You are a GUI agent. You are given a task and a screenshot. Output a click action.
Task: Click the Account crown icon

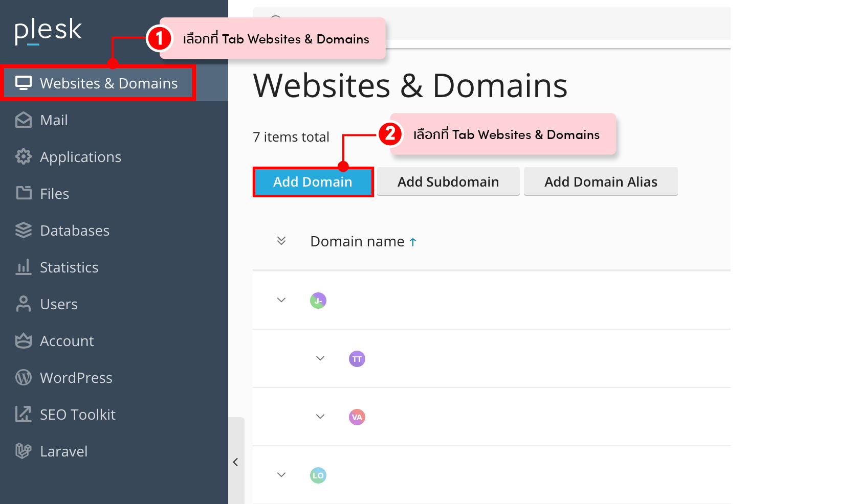pos(24,340)
